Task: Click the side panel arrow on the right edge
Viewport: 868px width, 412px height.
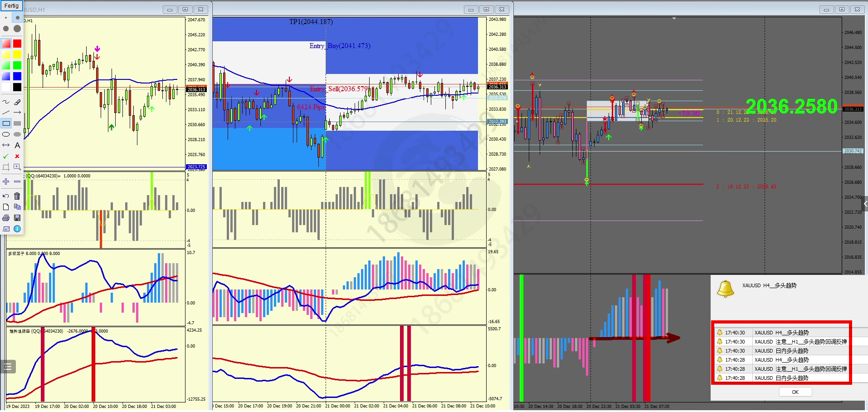Action: click(865, 204)
